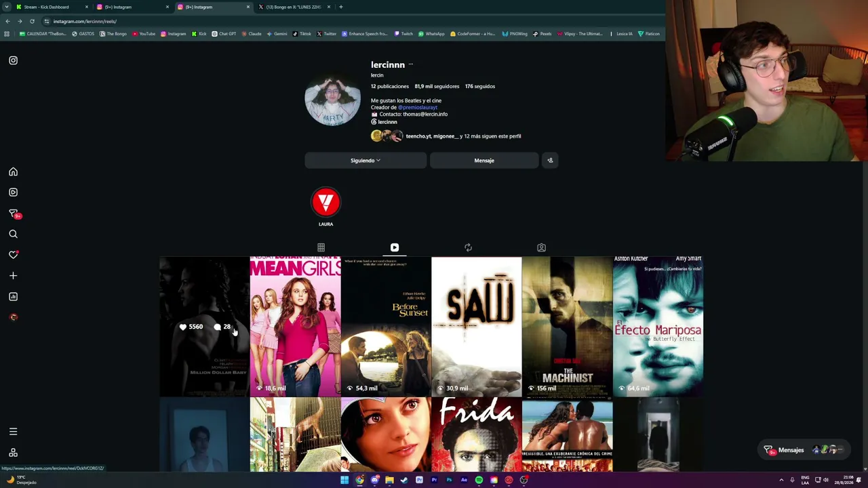The height and width of the screenshot is (488, 868).
Task: Click the add similar accounts button
Action: tap(550, 161)
